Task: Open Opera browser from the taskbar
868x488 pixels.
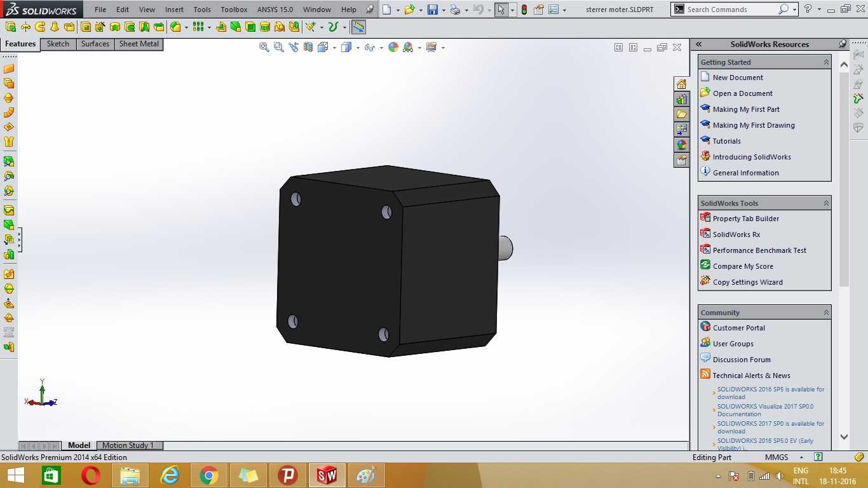Action: 91,475
